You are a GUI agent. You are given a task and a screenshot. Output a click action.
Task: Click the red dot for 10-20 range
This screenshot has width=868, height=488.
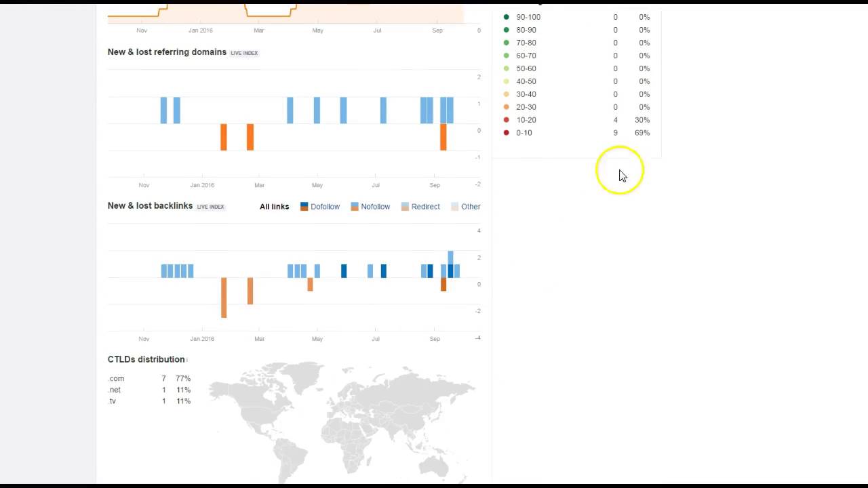tap(506, 120)
